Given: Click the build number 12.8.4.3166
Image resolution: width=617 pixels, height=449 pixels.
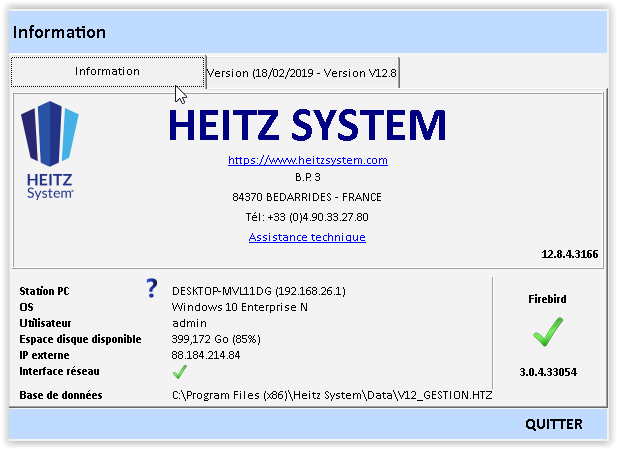Looking at the screenshot, I should (x=569, y=254).
